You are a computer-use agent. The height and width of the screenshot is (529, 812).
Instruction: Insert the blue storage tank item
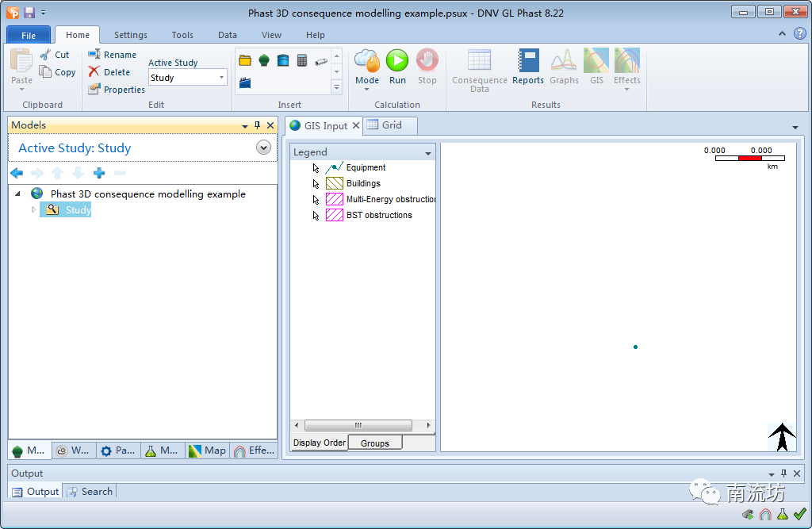pyautogui.click(x=283, y=61)
